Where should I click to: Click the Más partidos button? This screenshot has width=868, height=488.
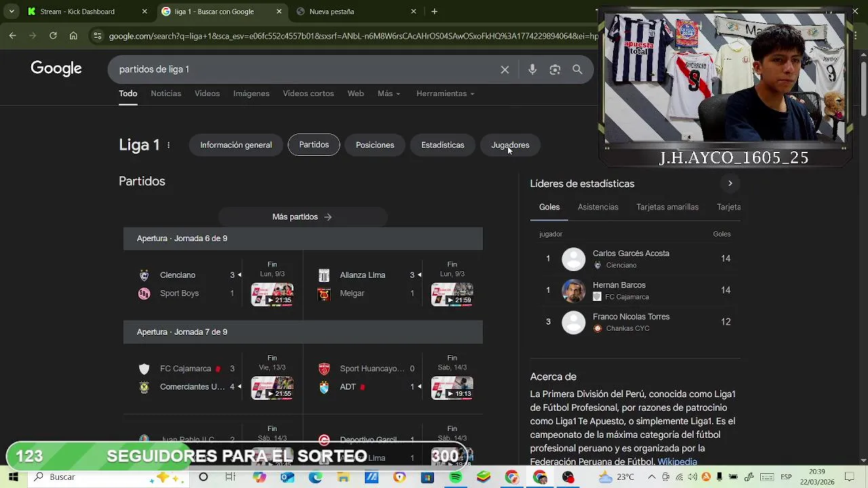(x=302, y=217)
